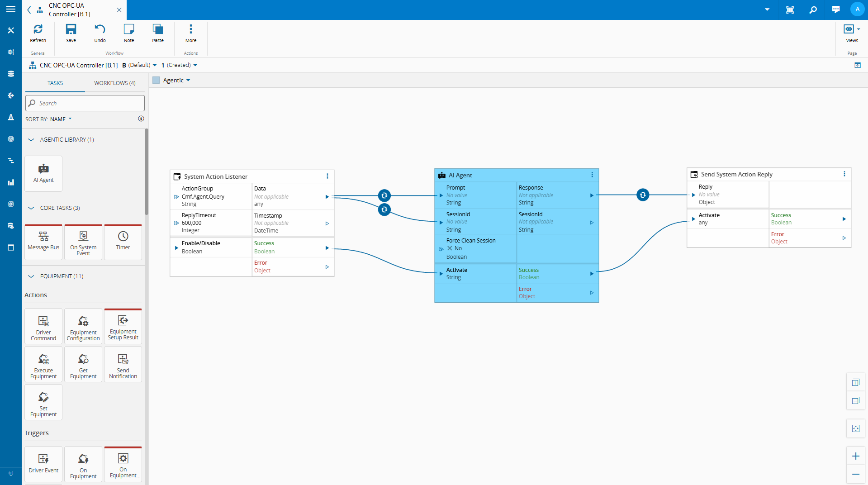
Task: Open the search magnifier in the top bar
Action: [x=813, y=10]
